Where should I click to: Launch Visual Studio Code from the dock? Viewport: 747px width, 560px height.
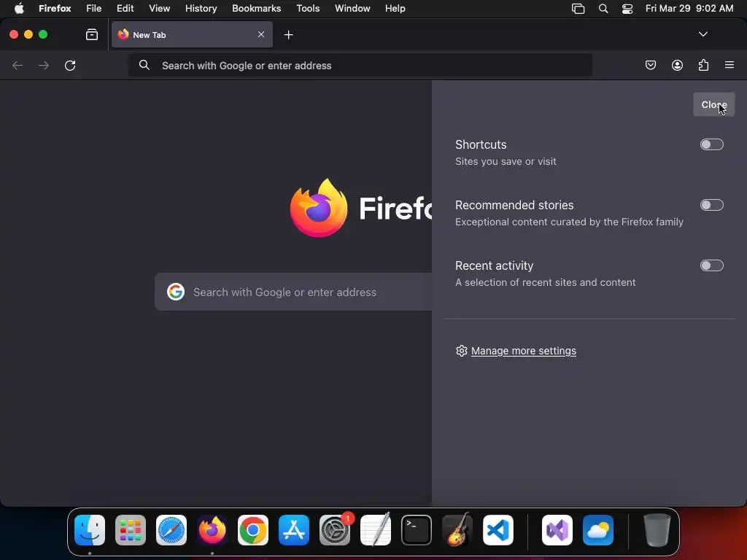[498, 529]
